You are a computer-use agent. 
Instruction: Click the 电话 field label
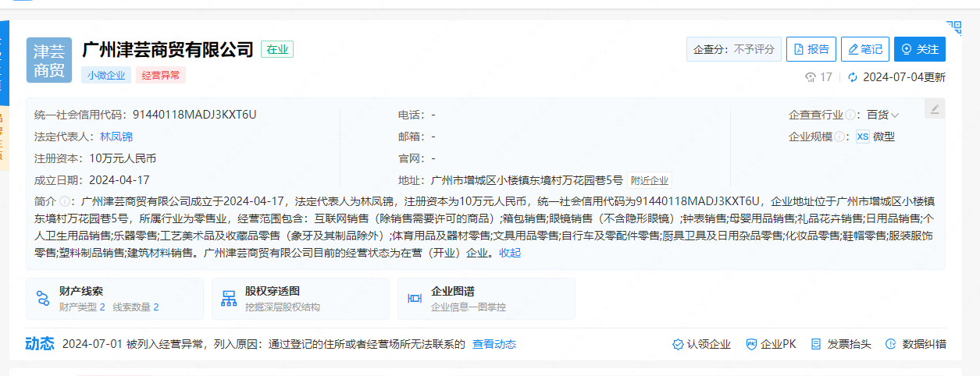point(410,115)
